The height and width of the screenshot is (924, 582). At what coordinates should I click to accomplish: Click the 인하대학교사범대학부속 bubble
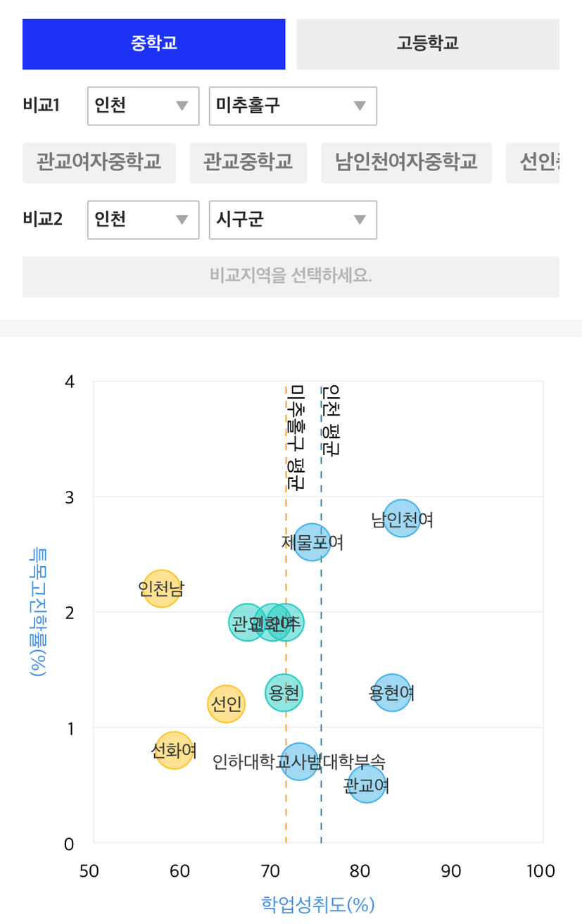pyautogui.click(x=299, y=761)
